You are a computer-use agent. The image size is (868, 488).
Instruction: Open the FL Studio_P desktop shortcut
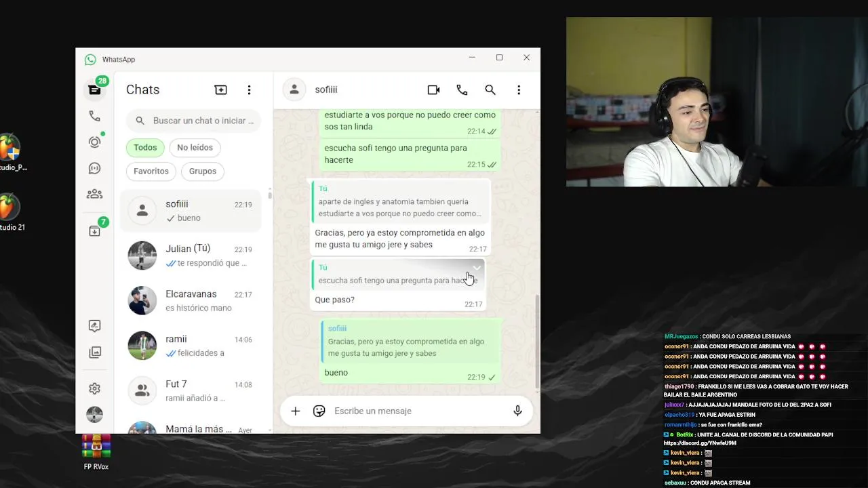click(11, 152)
